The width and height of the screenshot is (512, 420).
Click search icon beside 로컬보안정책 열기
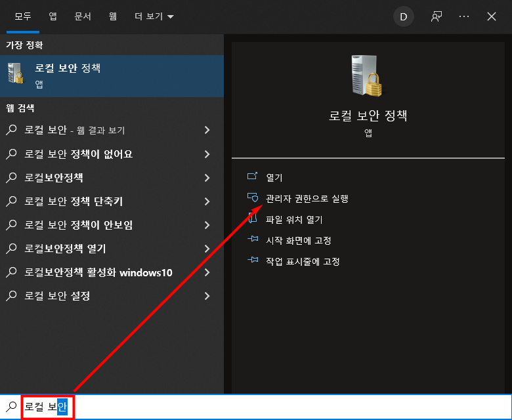[x=11, y=249]
